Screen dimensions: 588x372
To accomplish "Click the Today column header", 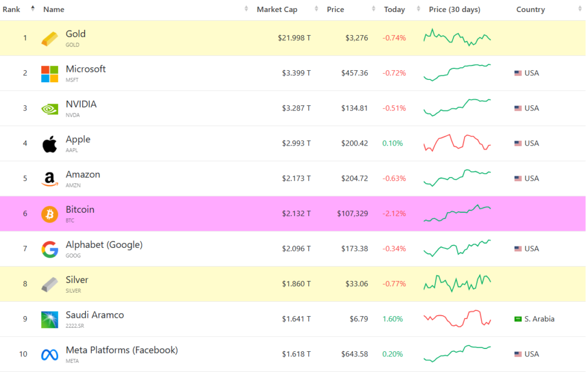I will (x=394, y=9).
